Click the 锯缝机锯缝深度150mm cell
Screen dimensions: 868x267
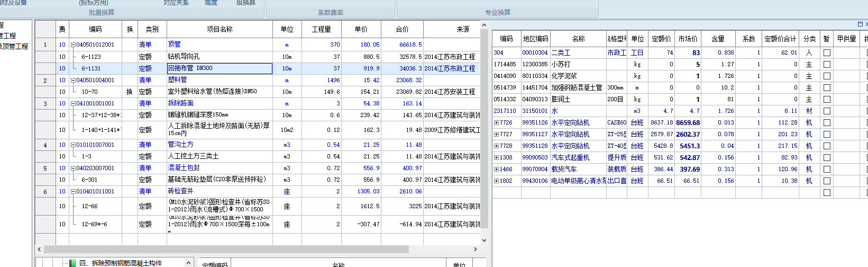click(220, 115)
